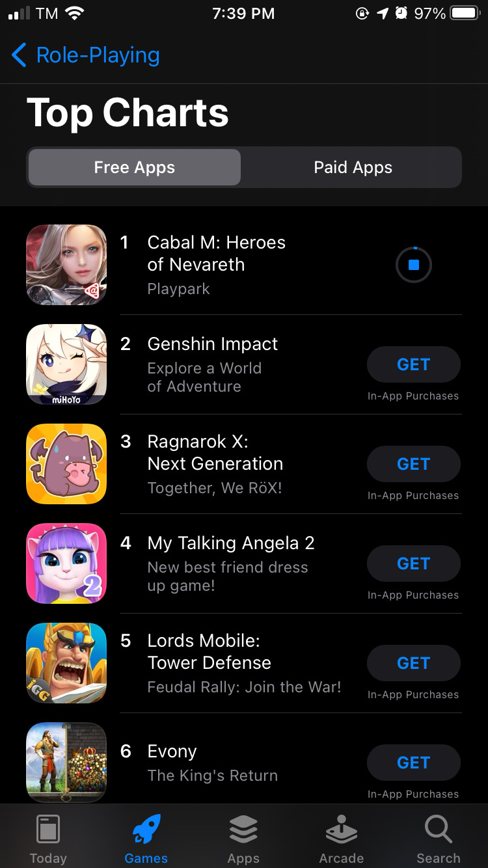
Task: Open Lords Mobile app icon
Action: pyautogui.click(x=66, y=663)
